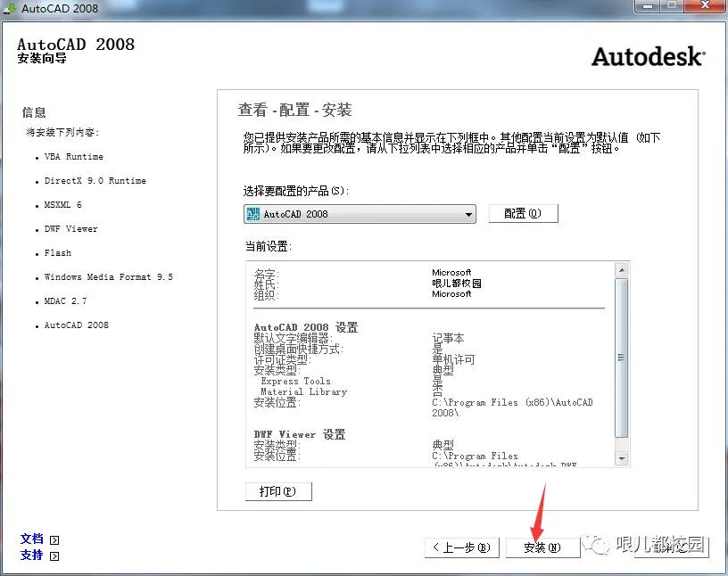Click the arrow icon beside 文档
The image size is (728, 576).
point(54,540)
